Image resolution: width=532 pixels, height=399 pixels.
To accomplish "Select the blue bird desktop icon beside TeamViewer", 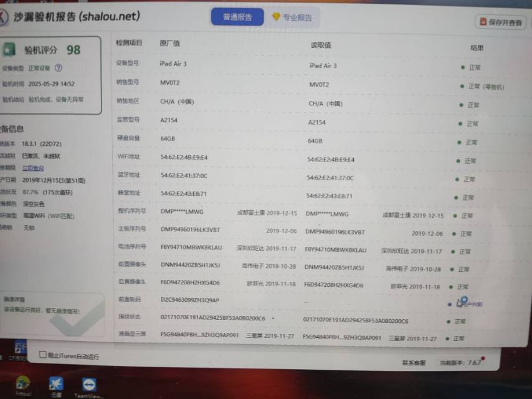I will tap(56, 383).
